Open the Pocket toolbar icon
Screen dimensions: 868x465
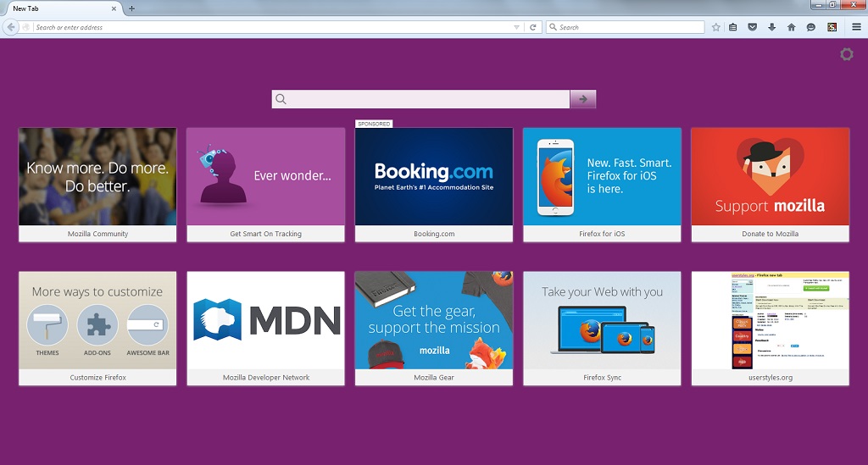(x=753, y=27)
